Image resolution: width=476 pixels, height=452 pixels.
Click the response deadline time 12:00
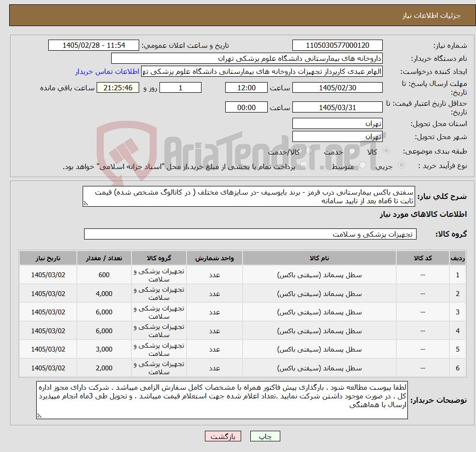tap(246, 88)
